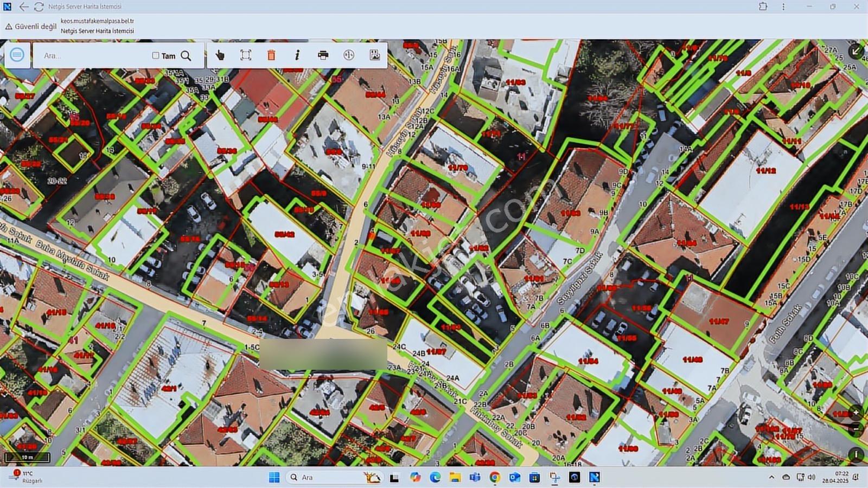Open Microsoft Edge from the taskbar
The width and height of the screenshot is (868, 488).
coord(435,477)
